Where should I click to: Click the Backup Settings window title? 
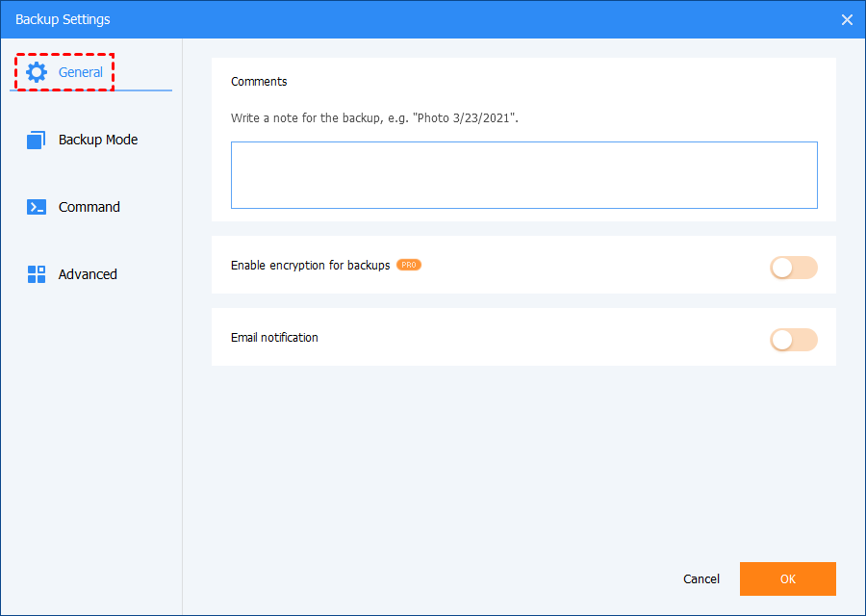[x=63, y=19]
